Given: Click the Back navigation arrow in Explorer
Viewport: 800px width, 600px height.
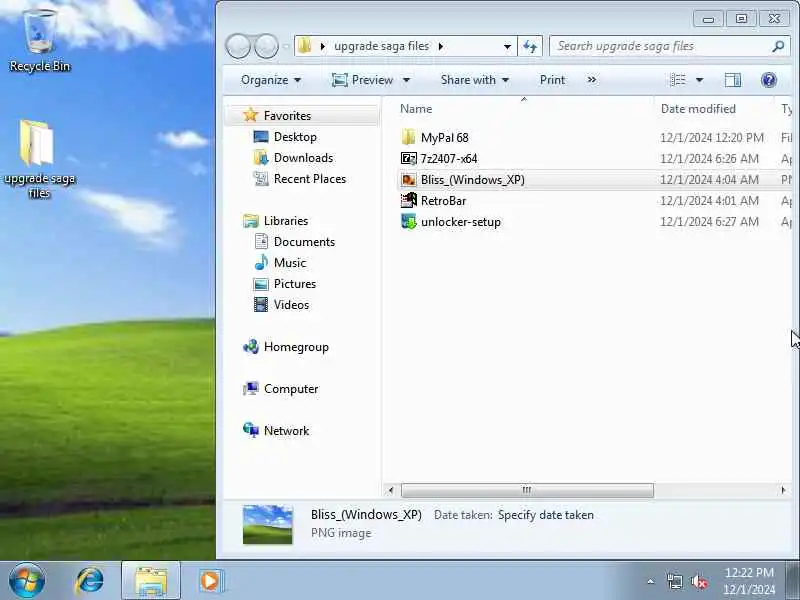Looking at the screenshot, I should pyautogui.click(x=238, y=46).
